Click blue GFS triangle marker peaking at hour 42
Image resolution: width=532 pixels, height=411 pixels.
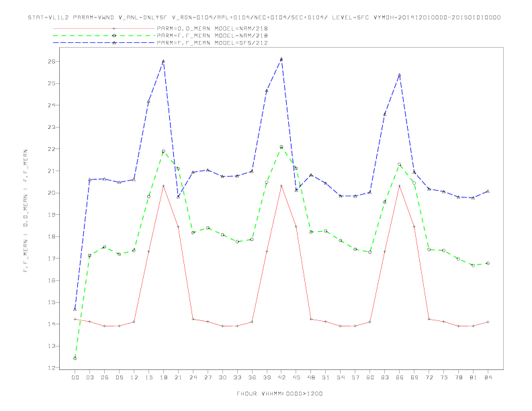(x=281, y=59)
